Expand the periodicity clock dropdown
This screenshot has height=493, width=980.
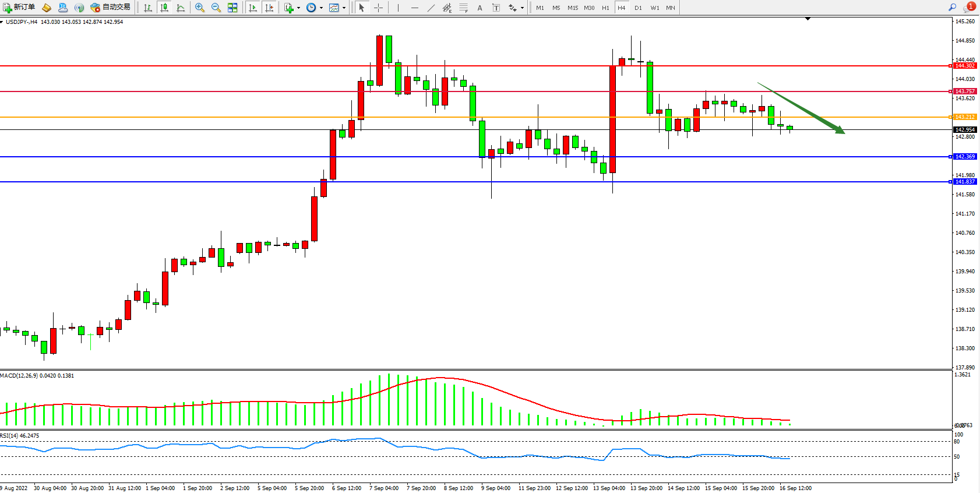[x=315, y=8]
